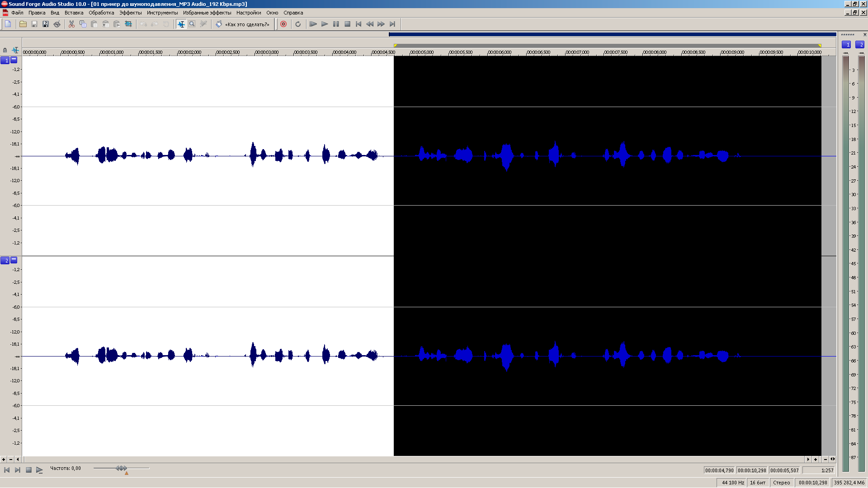The width and height of the screenshot is (868, 488).
Task: Select the Magnify tool
Action: point(192,24)
